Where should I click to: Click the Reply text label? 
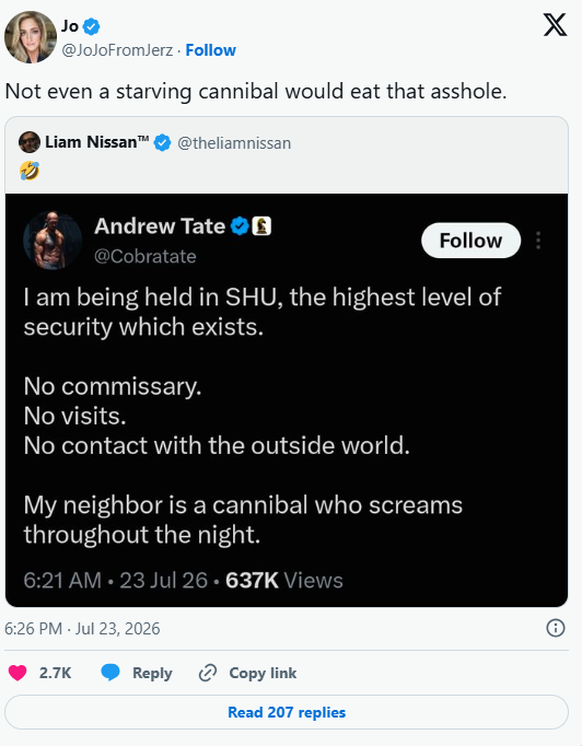click(x=152, y=673)
